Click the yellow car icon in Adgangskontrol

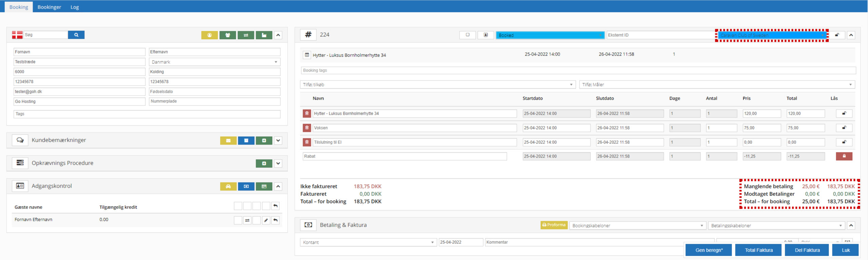point(228,186)
